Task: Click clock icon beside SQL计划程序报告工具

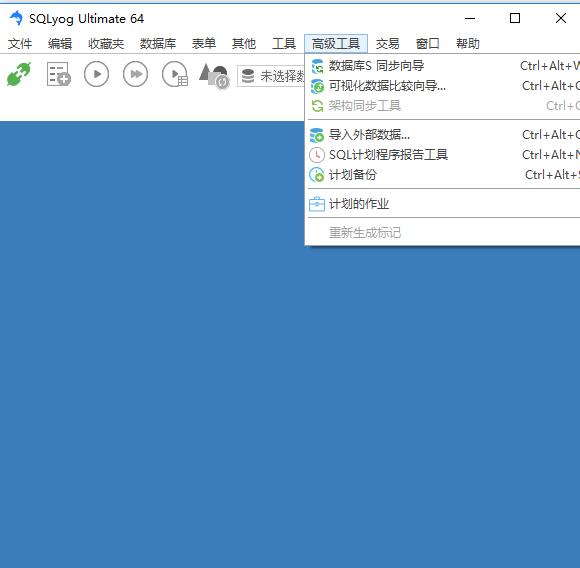Action: (x=317, y=155)
